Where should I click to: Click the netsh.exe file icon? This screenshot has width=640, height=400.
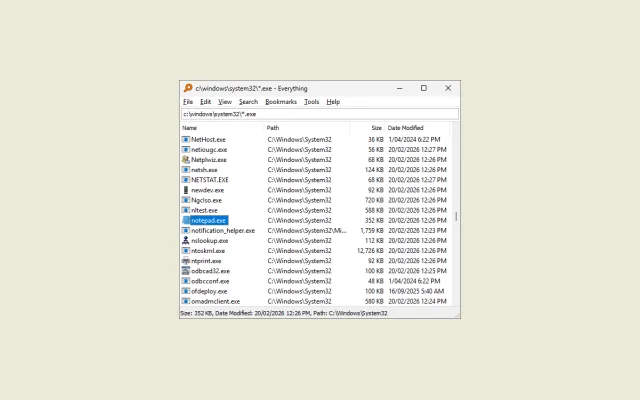point(186,170)
